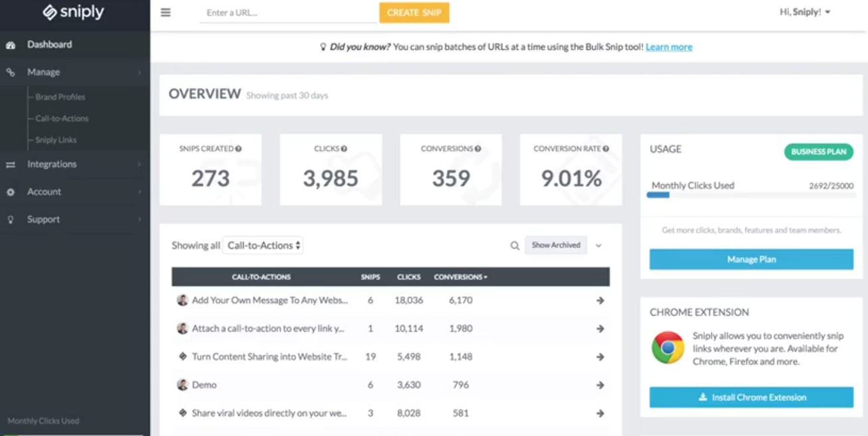868x436 pixels.
Task: Click the Snips Created help icon
Action: (238, 149)
